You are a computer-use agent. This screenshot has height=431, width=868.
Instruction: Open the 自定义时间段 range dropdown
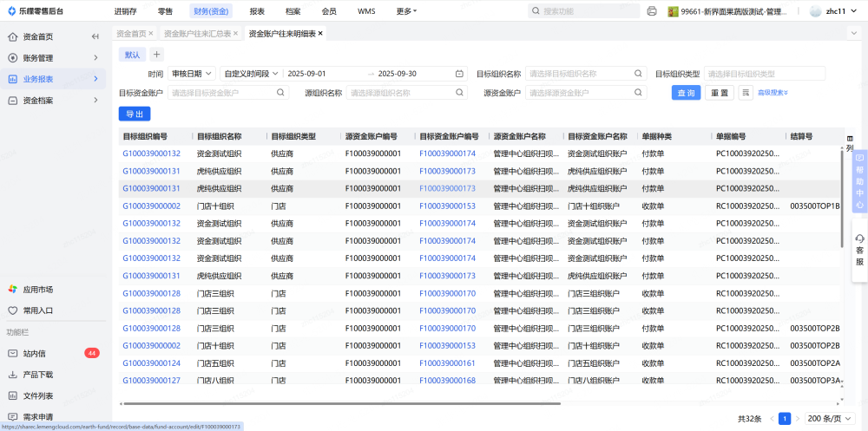tap(251, 74)
